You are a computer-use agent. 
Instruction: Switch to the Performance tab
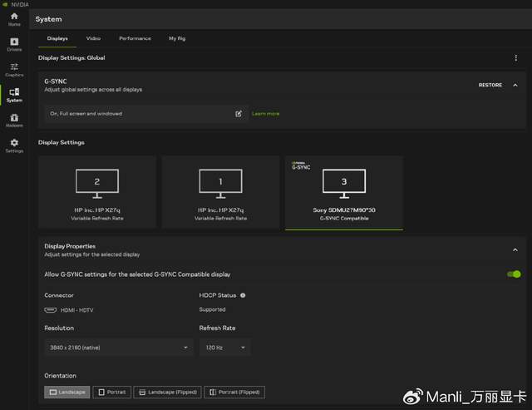(135, 38)
